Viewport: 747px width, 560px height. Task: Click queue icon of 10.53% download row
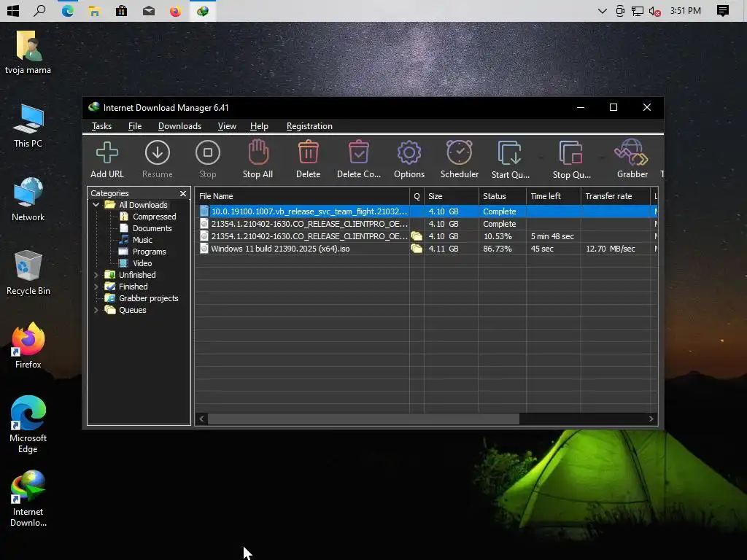pyautogui.click(x=417, y=236)
